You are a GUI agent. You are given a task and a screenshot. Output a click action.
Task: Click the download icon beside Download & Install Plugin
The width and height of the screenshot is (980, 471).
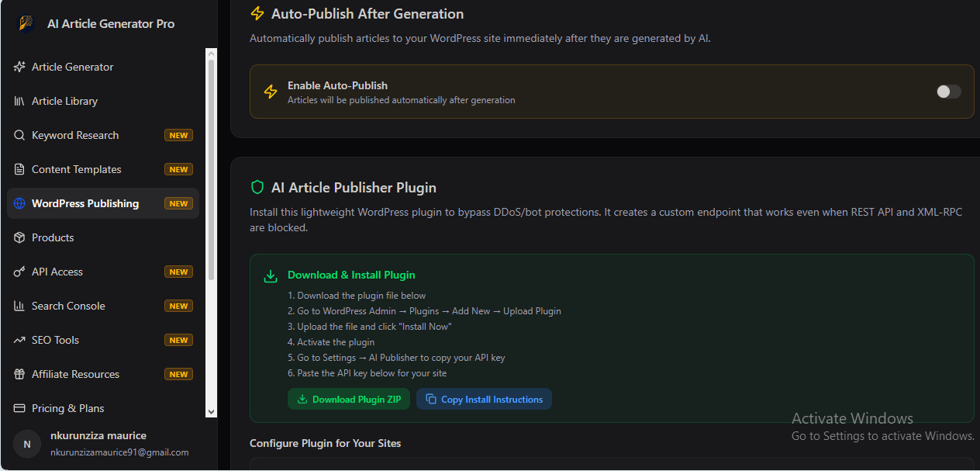coord(271,275)
